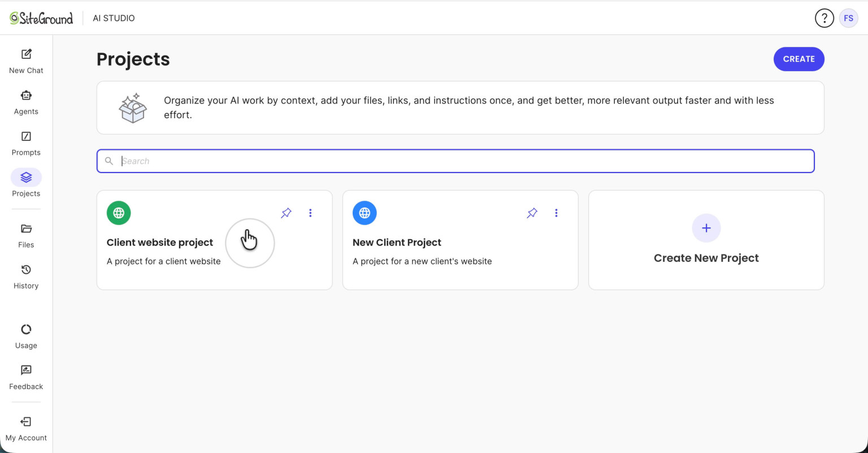Open the Files section

(26, 236)
